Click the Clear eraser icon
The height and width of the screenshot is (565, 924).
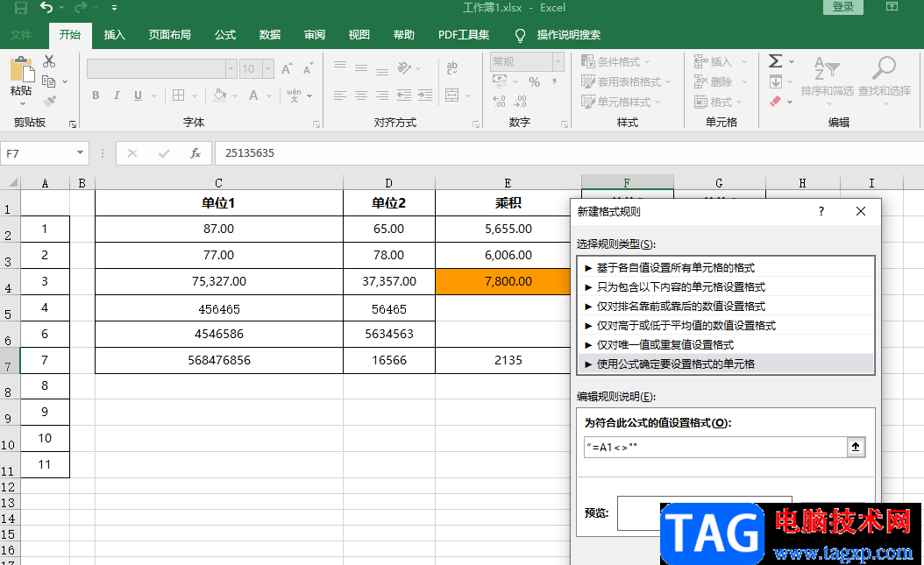(776, 102)
